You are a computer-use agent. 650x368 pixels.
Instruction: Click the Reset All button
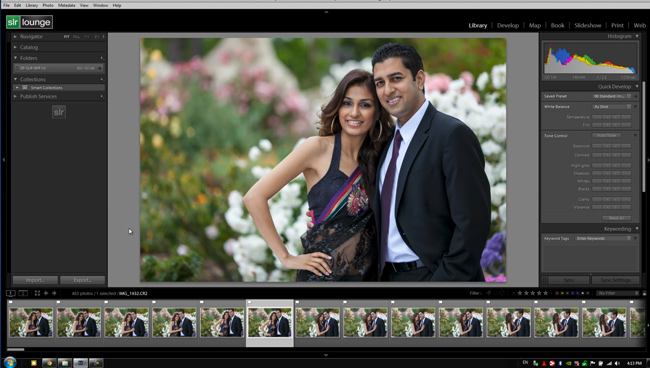tap(616, 218)
